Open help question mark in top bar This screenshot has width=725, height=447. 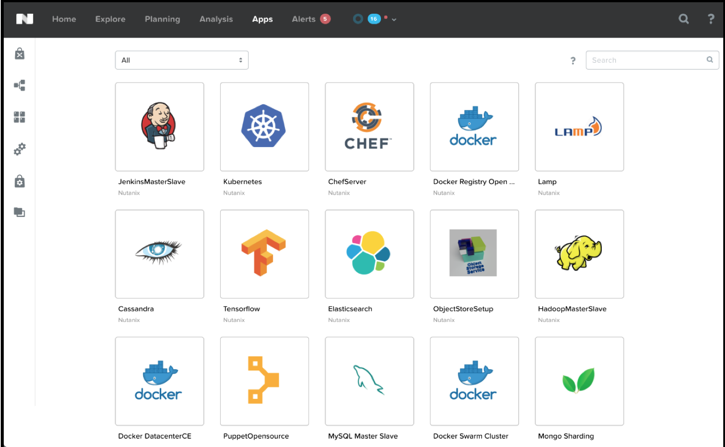pos(711,19)
